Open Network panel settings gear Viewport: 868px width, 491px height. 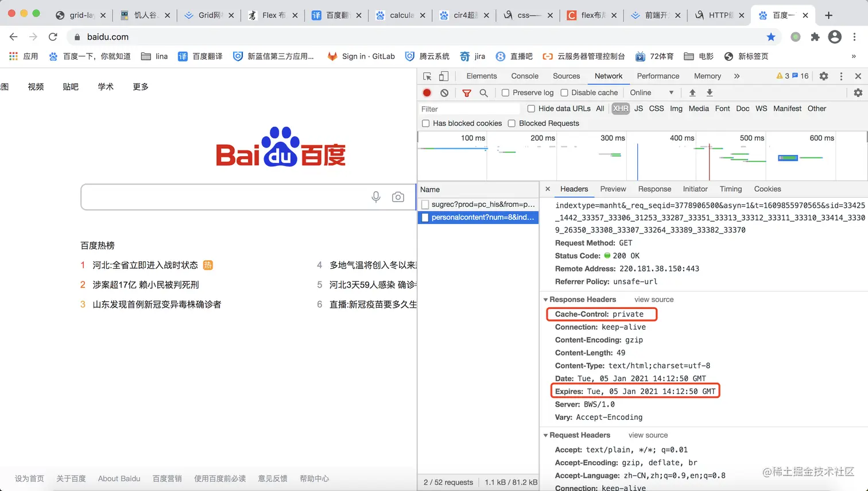coord(858,92)
